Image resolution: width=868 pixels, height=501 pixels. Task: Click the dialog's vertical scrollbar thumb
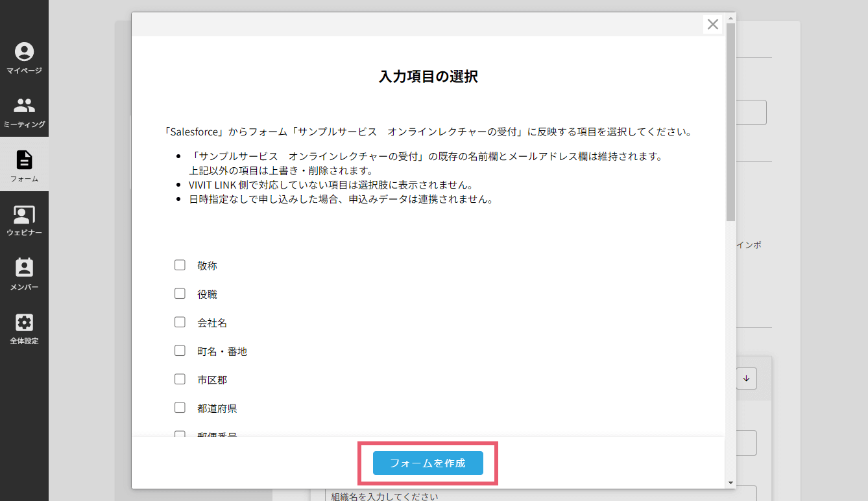pyautogui.click(x=731, y=122)
